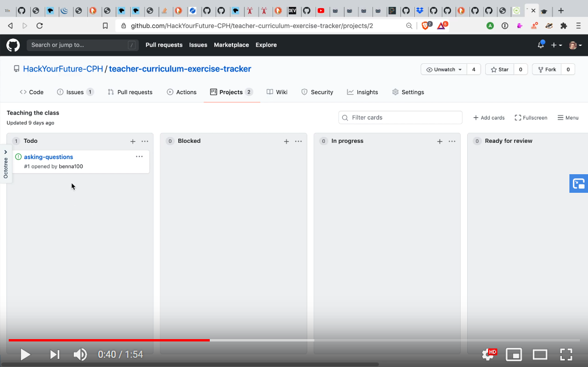Screen dimensions: 588x367
Task: Fork this repository
Action: pos(547,69)
